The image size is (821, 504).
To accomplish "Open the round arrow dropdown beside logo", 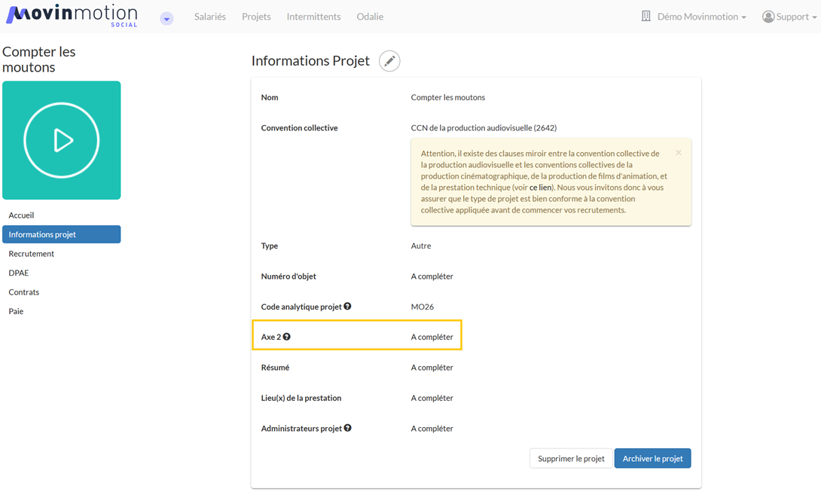I will 167,19.
